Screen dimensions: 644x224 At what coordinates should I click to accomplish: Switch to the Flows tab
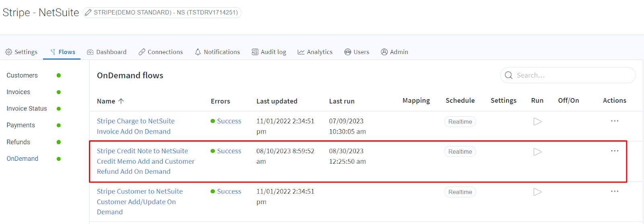click(x=62, y=52)
